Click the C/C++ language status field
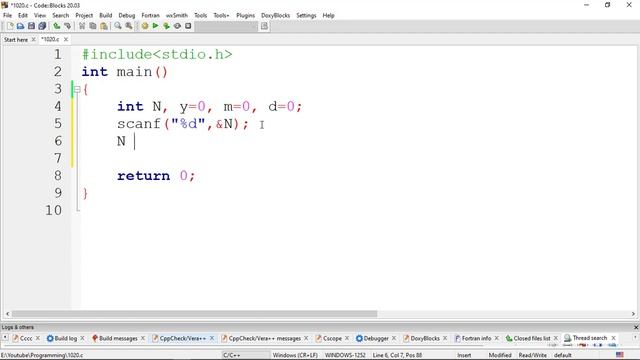640x360 pixels. pos(231,356)
